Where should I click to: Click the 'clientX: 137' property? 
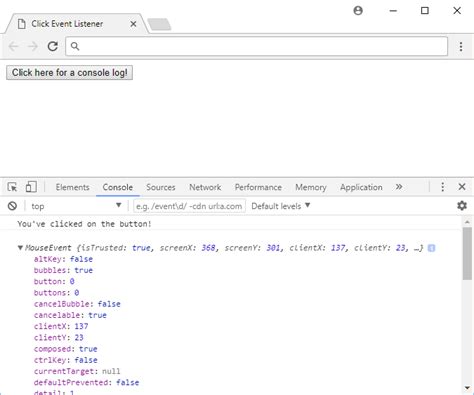point(61,326)
